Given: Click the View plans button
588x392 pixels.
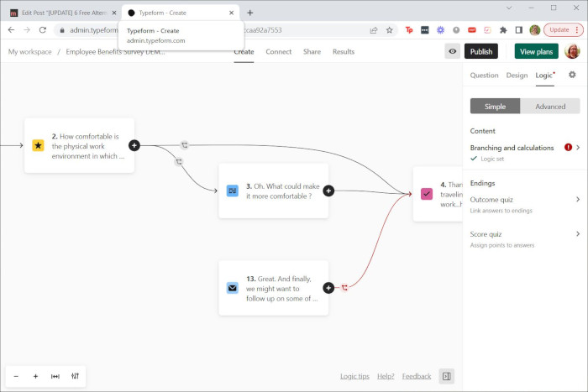Looking at the screenshot, I should (536, 51).
